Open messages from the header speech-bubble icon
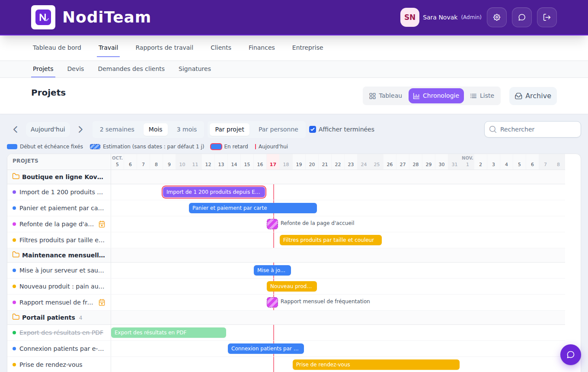Viewport: 588px width, 372px height. click(x=522, y=17)
